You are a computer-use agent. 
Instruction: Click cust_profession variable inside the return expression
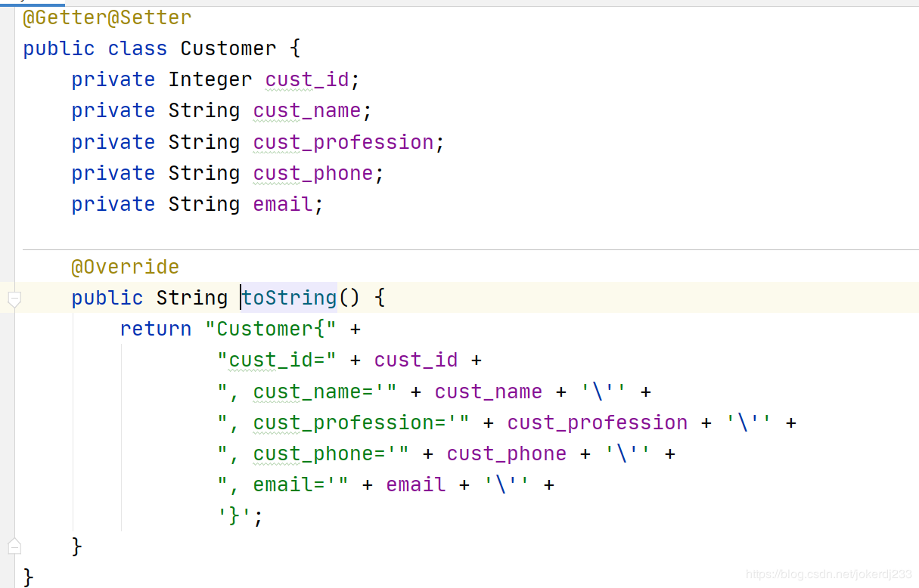coord(598,423)
